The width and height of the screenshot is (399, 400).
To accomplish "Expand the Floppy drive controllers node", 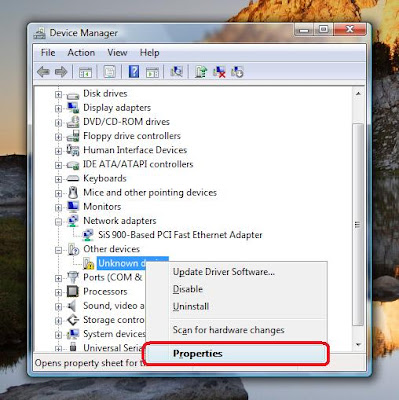I will coord(58,137).
